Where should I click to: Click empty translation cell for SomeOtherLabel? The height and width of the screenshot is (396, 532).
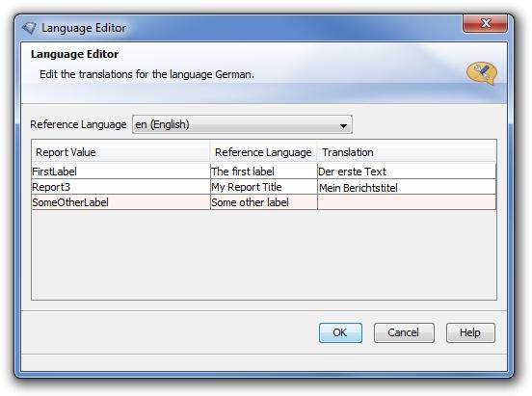[407, 202]
